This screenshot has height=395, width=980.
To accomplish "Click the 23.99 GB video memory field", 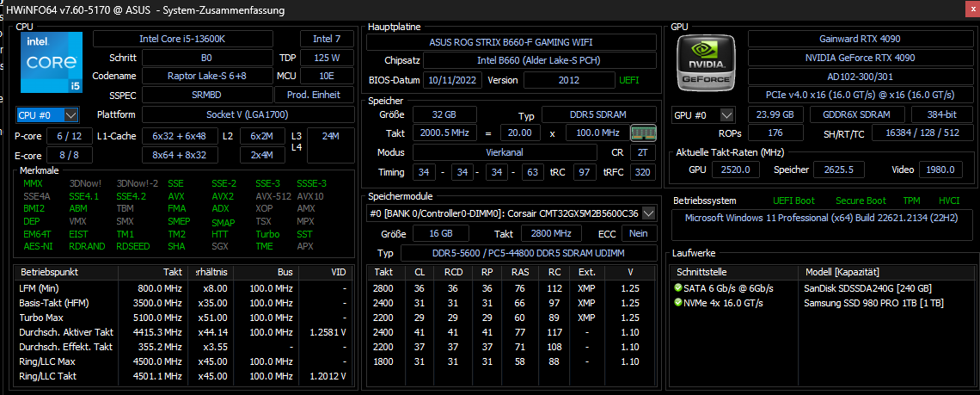I will pyautogui.click(x=775, y=115).
